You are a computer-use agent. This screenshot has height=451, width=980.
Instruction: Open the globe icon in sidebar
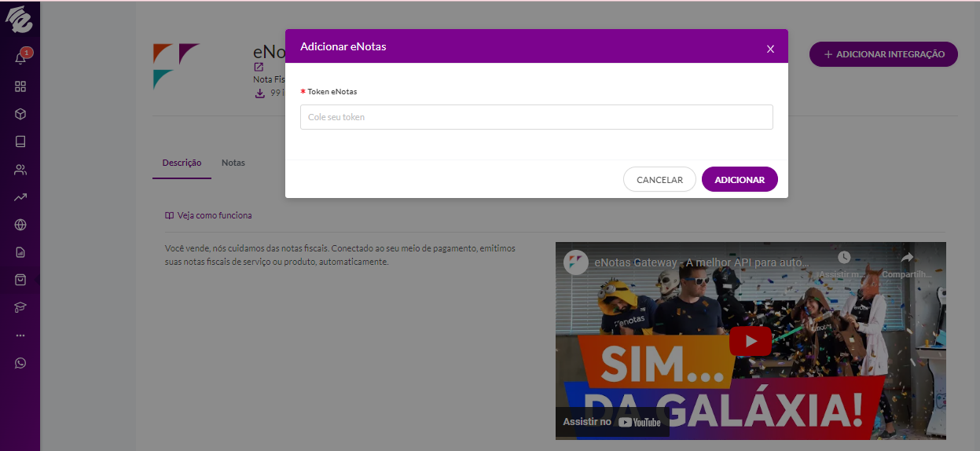pos(20,225)
